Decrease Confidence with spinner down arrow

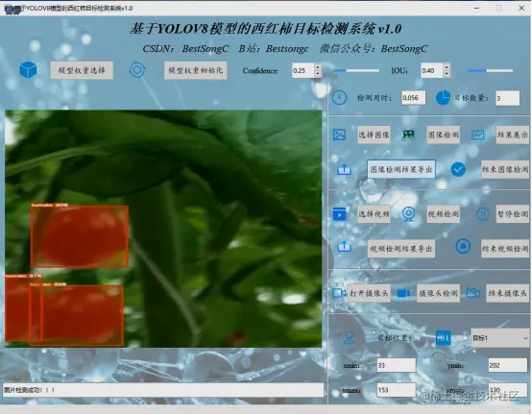pos(317,74)
